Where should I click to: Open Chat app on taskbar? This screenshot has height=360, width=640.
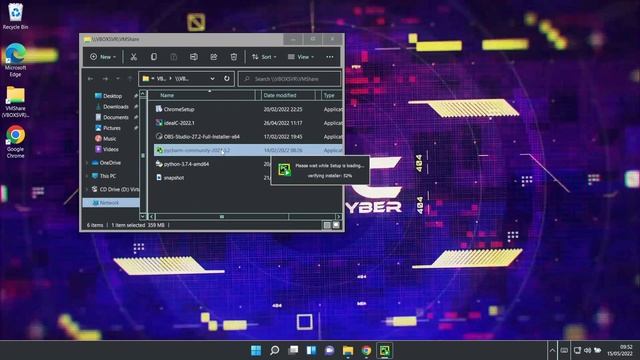click(x=329, y=350)
